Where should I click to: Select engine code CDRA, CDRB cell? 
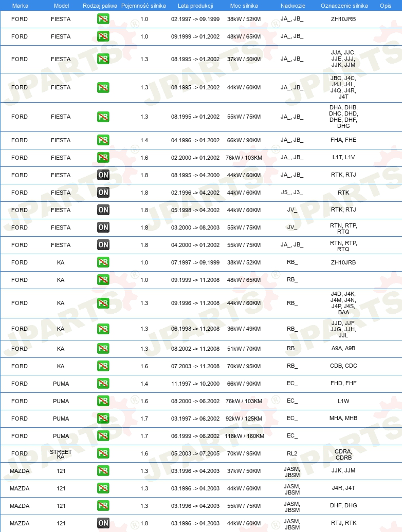tap(343, 454)
